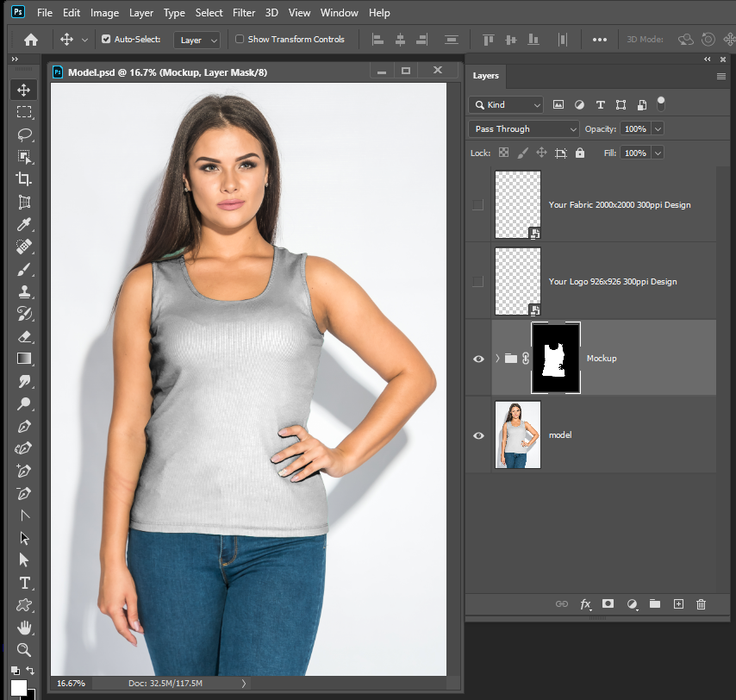Hide the model layer
Viewport: 736px width, 700px height.
478,435
